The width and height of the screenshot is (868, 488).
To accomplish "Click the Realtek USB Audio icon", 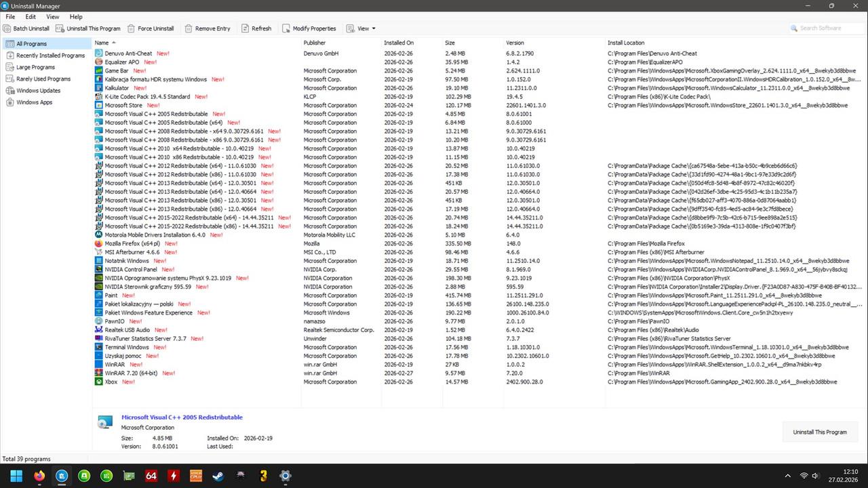I will pyautogui.click(x=98, y=330).
